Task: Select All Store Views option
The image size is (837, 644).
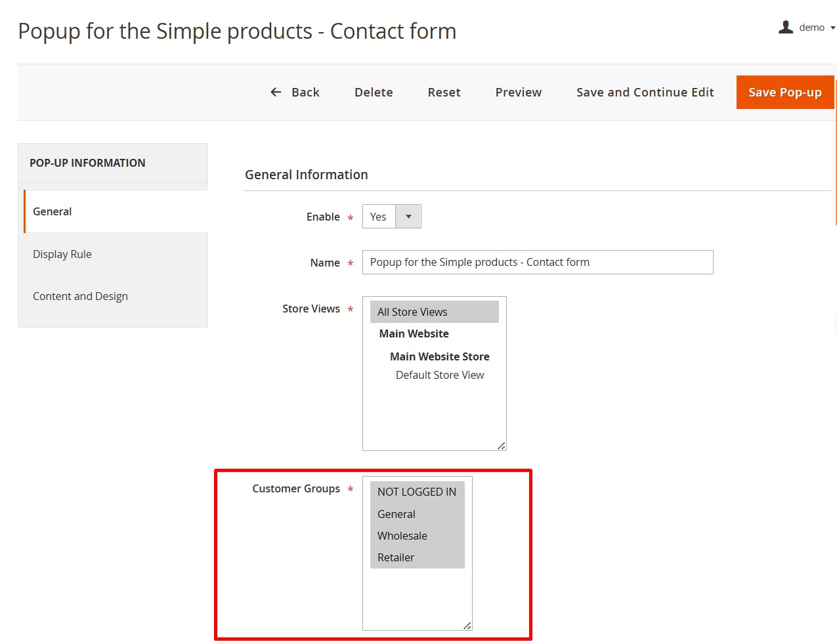Action: point(412,312)
